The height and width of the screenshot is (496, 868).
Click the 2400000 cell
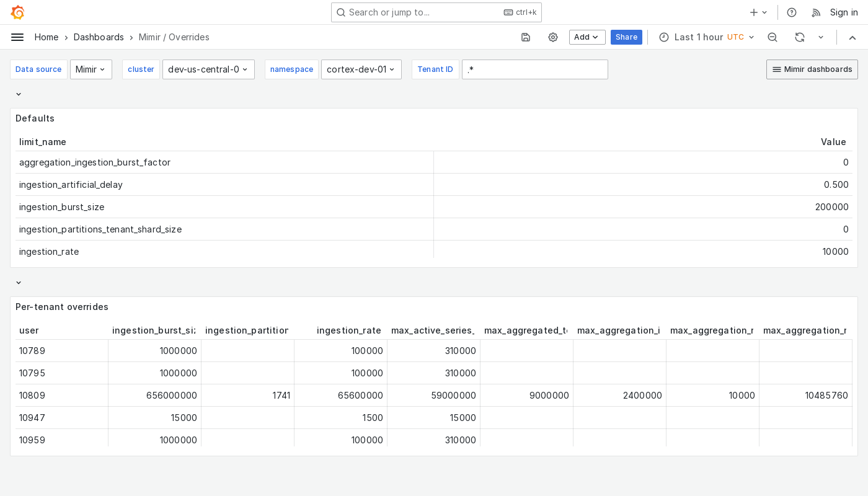click(x=620, y=396)
